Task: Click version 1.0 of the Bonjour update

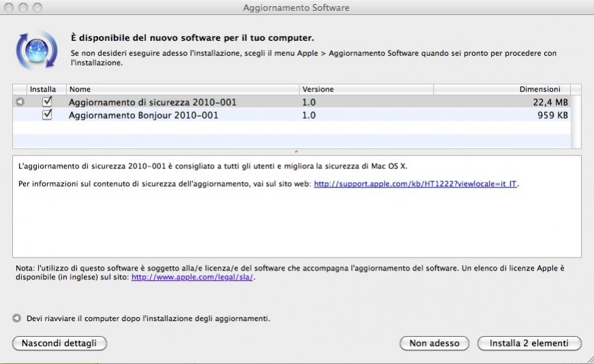Action: [x=309, y=115]
